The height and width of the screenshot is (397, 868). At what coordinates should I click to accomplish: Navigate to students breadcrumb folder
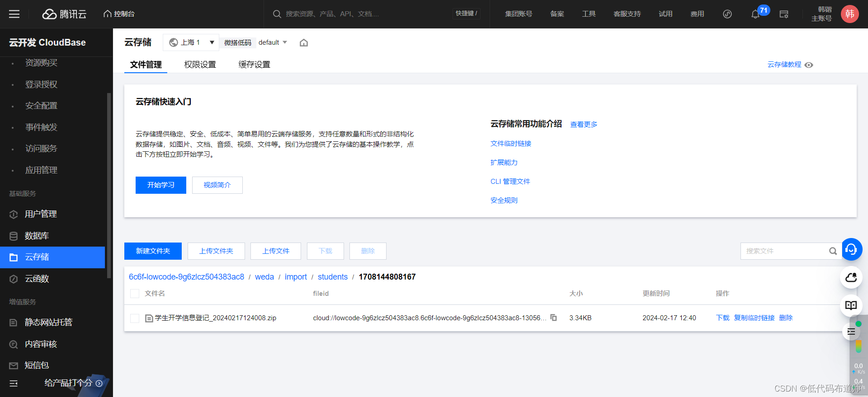click(x=333, y=277)
